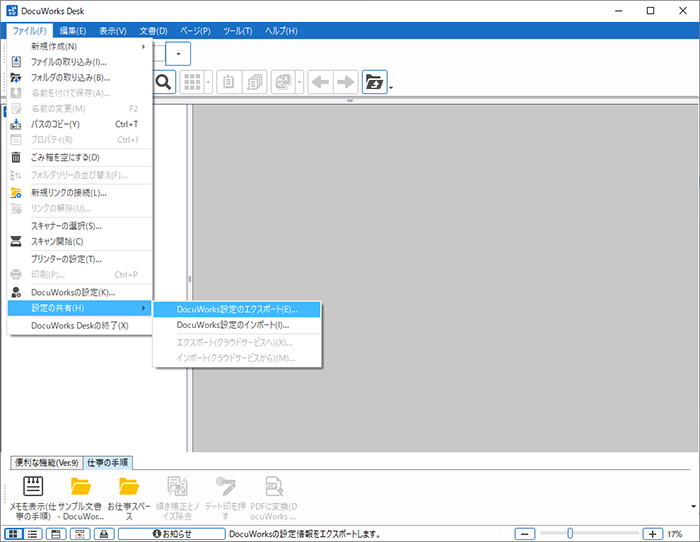Open dropdown arrow beside folder toolbar icon
The image size is (700, 542).
coord(391,88)
